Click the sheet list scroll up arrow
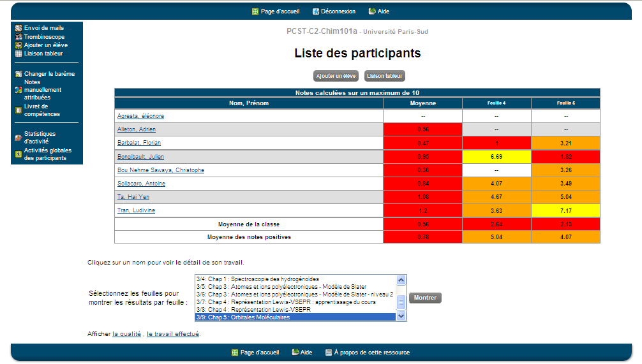Viewport: 642px width, 364px height. tap(401, 280)
